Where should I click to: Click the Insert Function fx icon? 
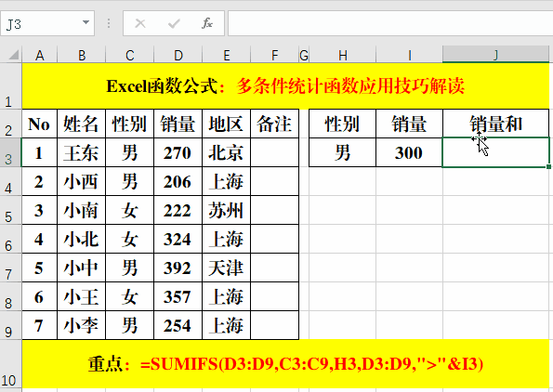(x=207, y=23)
